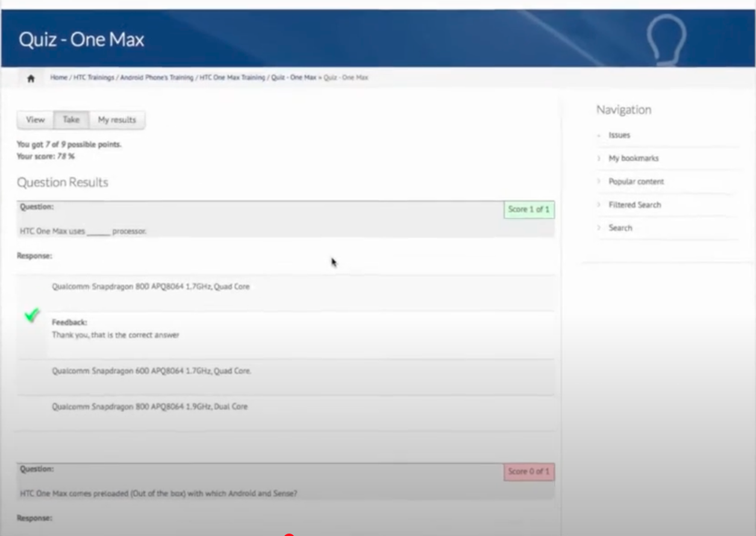
Task: Go to Home breadcrumb link
Action: [x=58, y=78]
